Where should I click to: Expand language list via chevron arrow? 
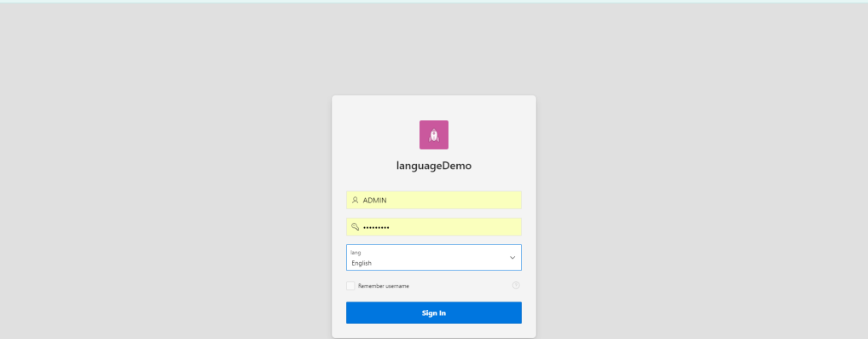click(x=512, y=257)
